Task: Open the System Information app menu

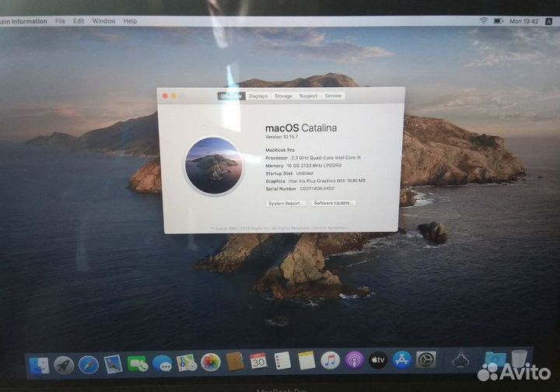Action: 23,22
